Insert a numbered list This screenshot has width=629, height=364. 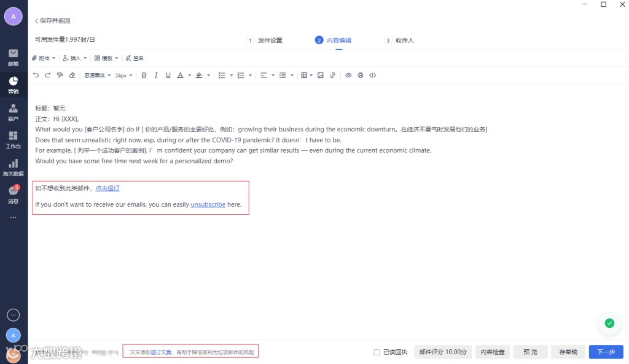tap(241, 76)
